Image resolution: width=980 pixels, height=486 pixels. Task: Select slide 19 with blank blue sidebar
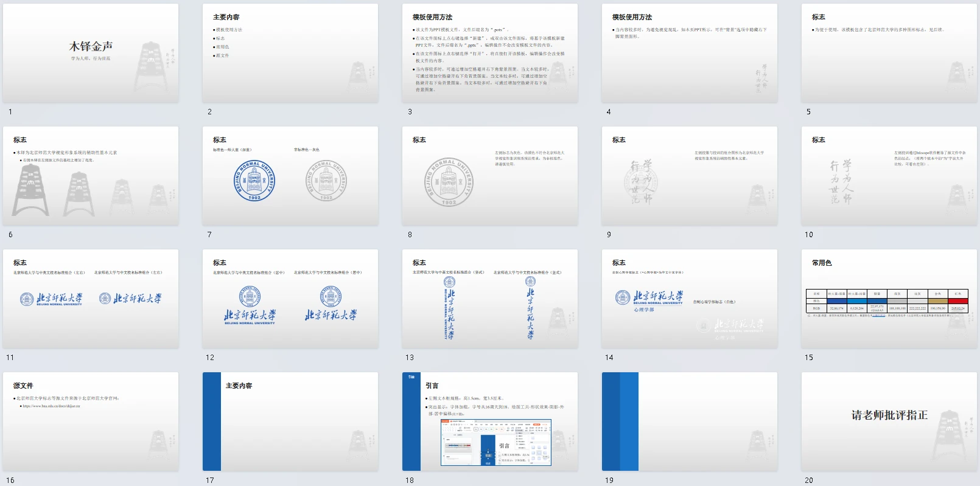pyautogui.click(x=690, y=422)
